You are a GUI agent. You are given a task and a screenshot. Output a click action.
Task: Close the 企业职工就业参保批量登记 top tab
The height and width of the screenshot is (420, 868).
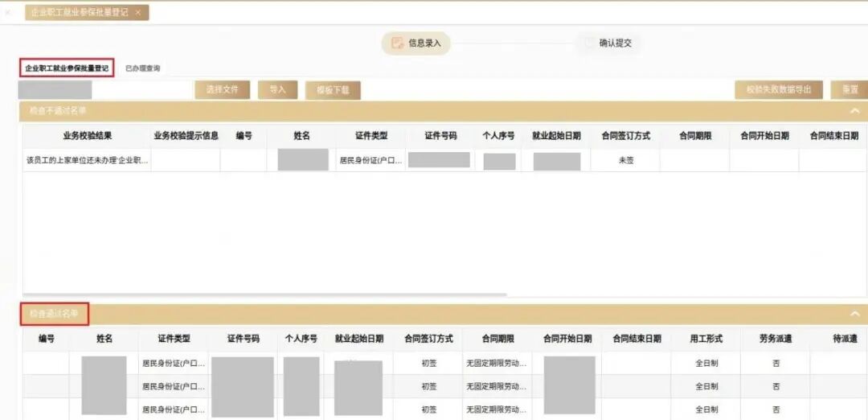point(138,13)
